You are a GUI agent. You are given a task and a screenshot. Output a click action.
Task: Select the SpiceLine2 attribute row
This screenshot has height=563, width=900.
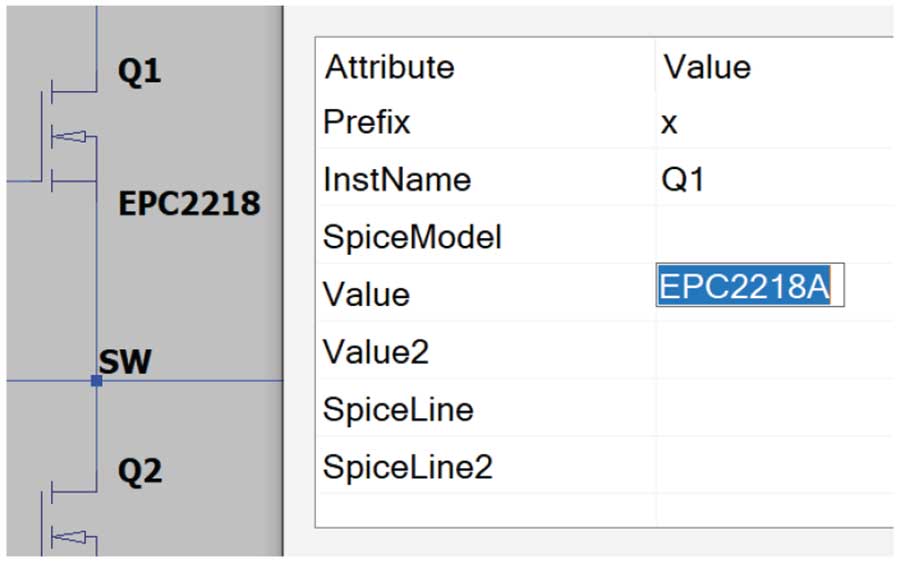(408, 467)
